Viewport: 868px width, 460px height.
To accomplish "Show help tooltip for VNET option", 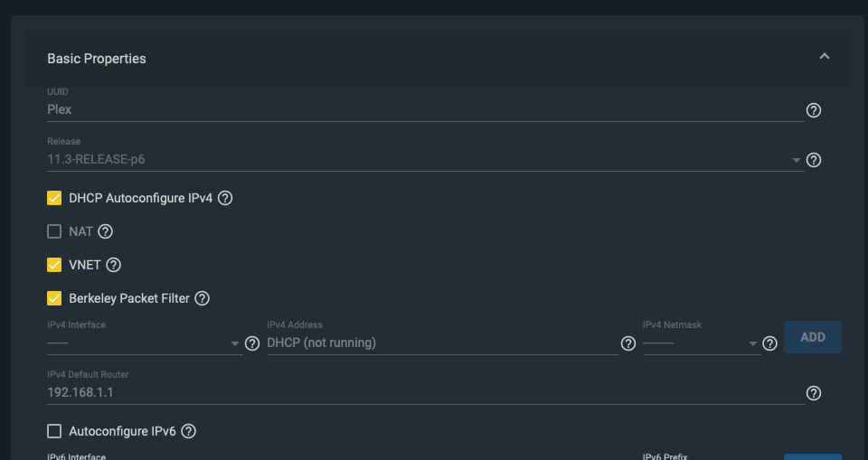I will tap(113, 265).
